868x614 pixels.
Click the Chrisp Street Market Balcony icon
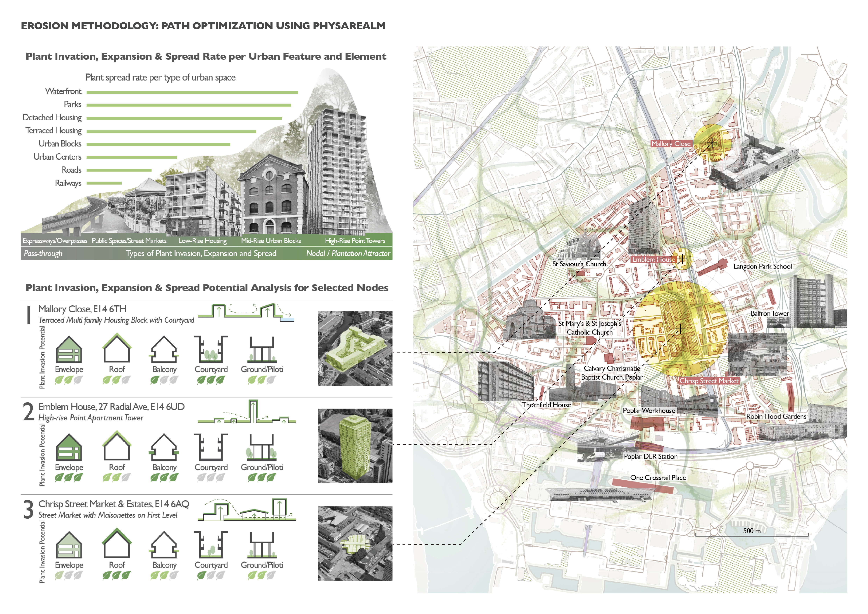[164, 545]
